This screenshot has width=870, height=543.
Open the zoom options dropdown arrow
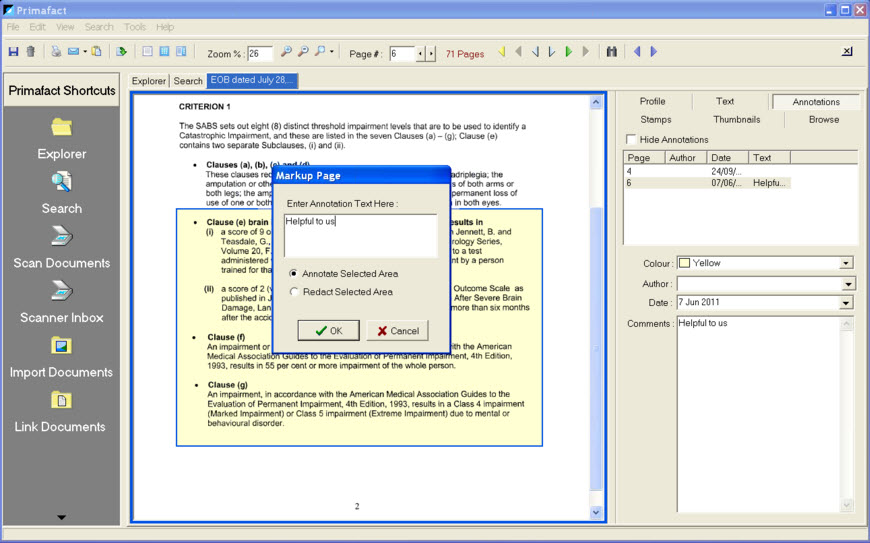click(x=332, y=53)
